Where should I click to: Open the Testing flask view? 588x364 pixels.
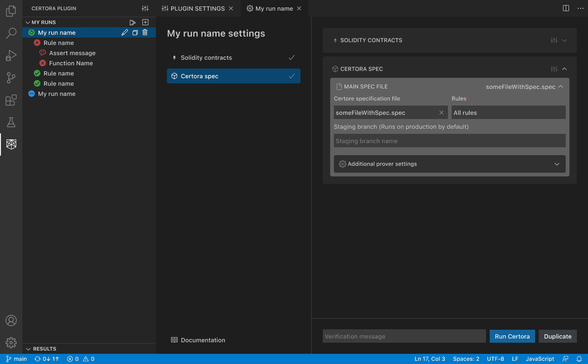[11, 122]
